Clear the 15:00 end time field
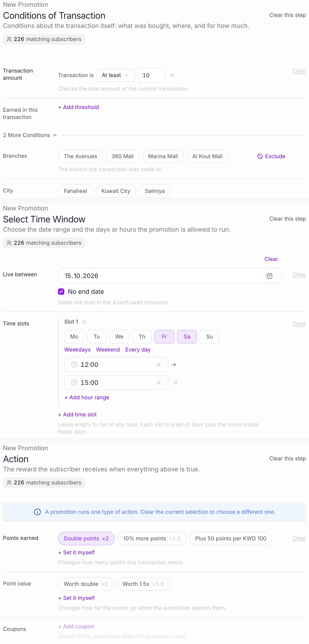This screenshot has width=309, height=644. click(x=158, y=383)
